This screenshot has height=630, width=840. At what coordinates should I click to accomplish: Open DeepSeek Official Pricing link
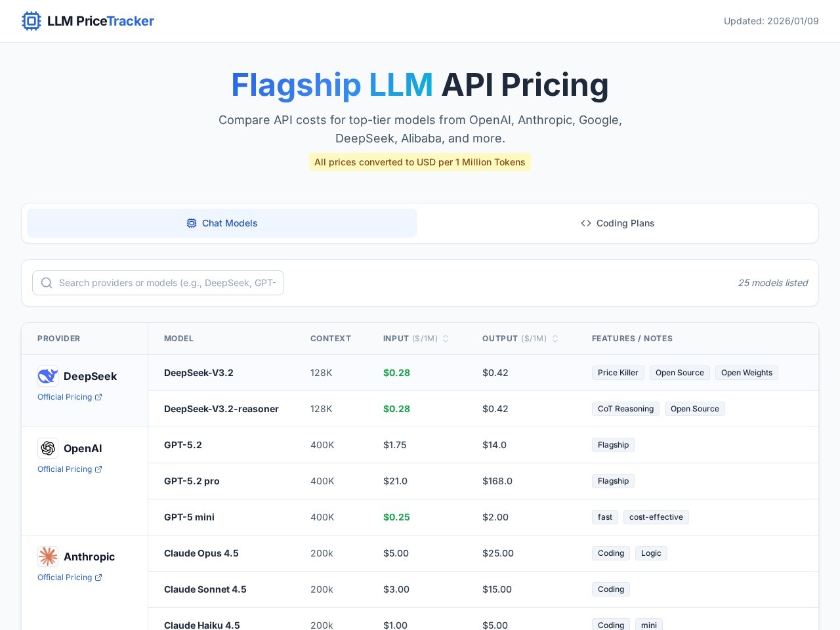[70, 397]
